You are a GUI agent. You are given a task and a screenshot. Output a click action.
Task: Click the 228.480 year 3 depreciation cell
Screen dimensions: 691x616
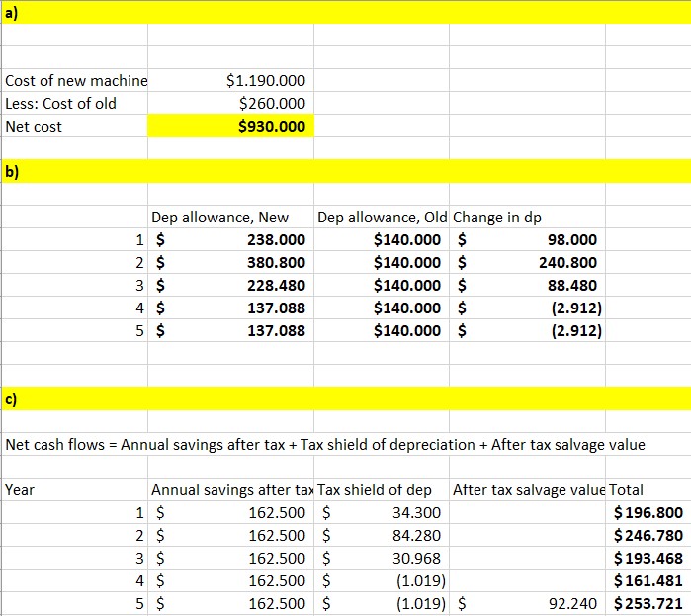point(229,286)
